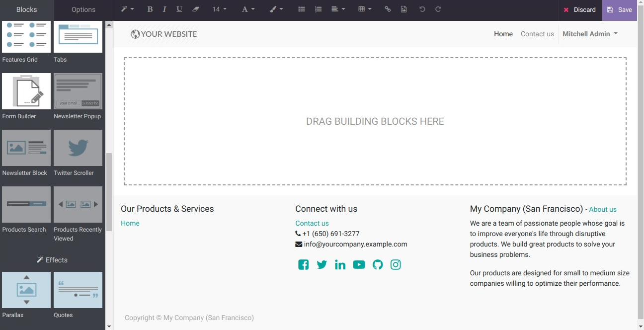The width and height of the screenshot is (644, 330).
Task: Open the Home navigation menu item
Action: click(503, 34)
